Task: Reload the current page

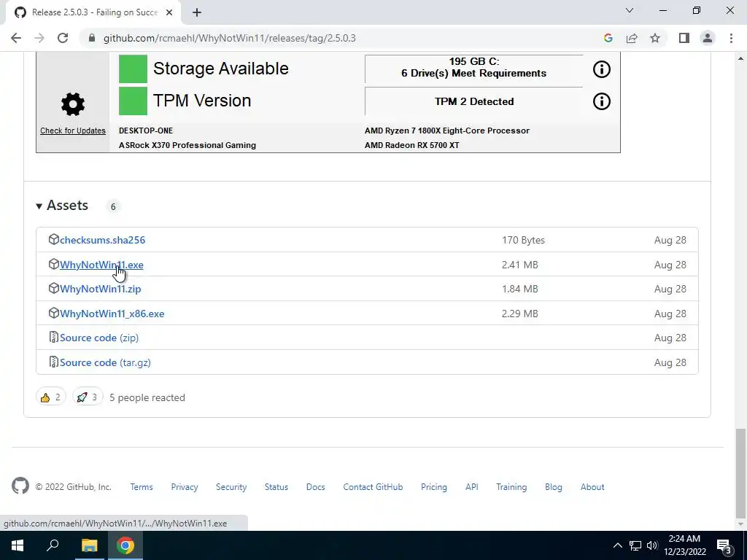Action: [x=63, y=38]
